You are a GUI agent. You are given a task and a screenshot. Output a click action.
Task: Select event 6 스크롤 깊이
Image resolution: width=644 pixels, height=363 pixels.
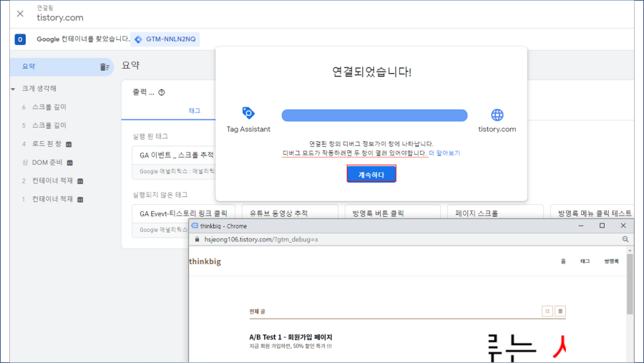pyautogui.click(x=49, y=107)
